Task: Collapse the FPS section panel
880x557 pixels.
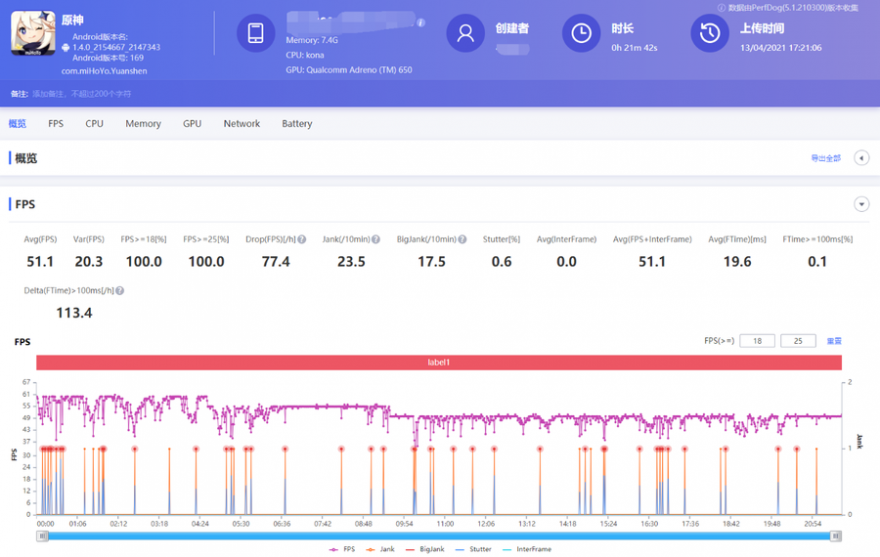Action: [x=861, y=204]
